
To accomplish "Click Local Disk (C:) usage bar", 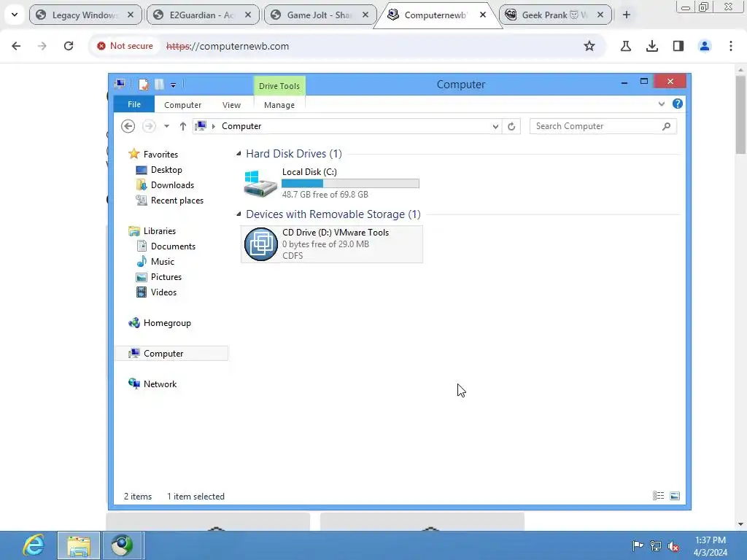I will (350, 183).
